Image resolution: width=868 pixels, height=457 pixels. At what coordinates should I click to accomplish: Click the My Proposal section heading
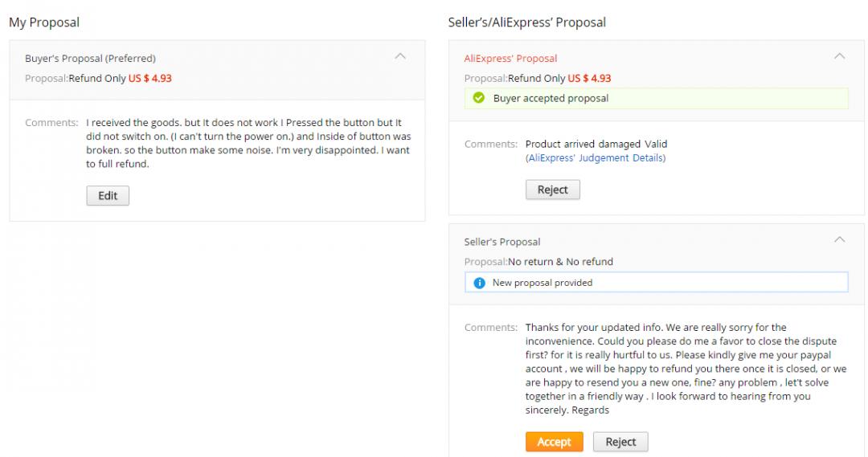point(44,22)
